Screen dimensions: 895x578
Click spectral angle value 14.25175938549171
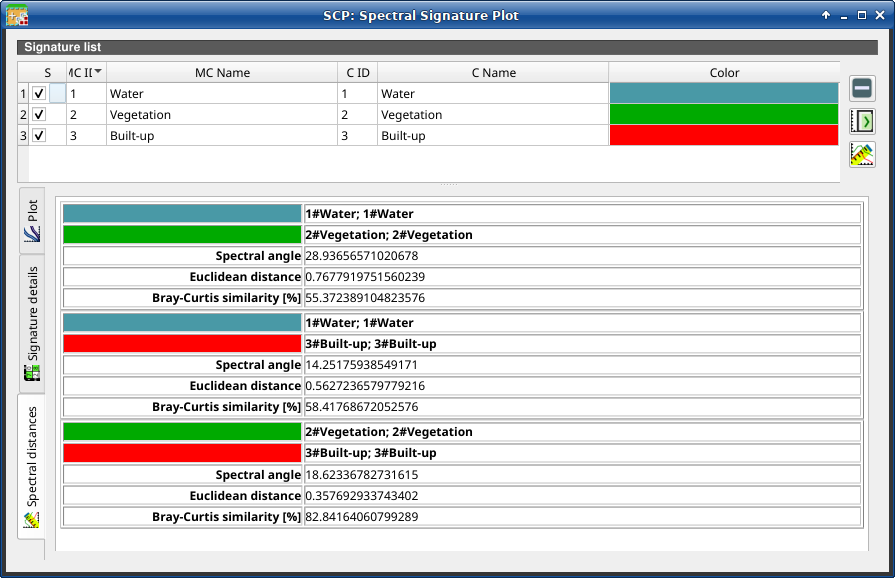tap(362, 365)
